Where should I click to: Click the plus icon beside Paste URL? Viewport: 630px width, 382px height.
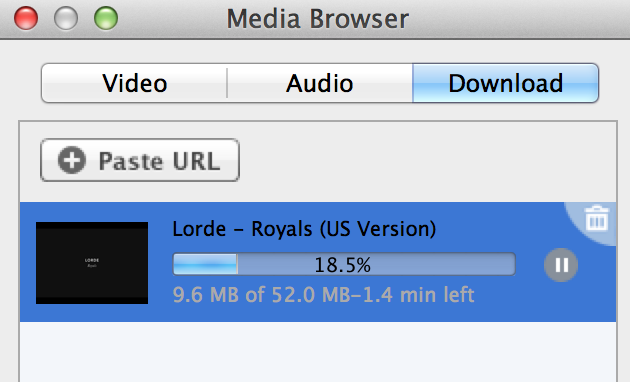(x=72, y=160)
